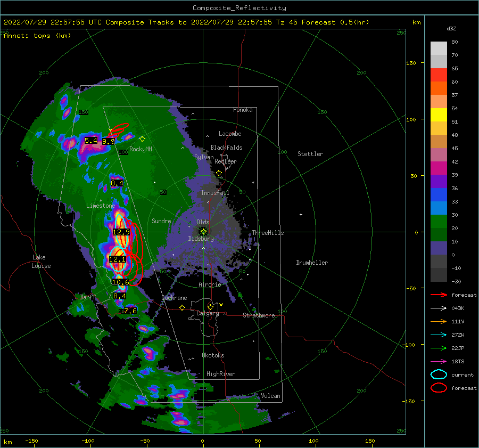Click the Sylvan label
The image size is (479, 448).
(204, 157)
